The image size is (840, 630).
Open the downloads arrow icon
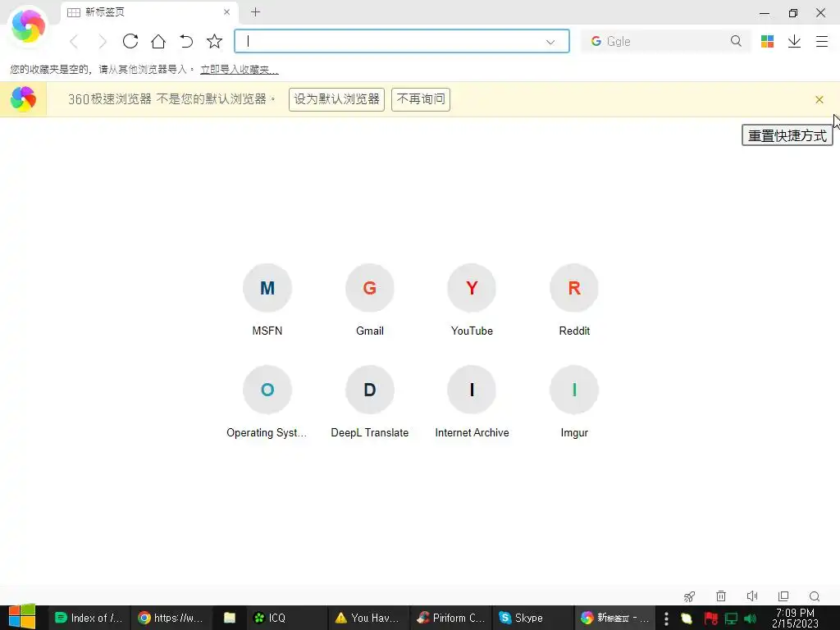pos(794,41)
